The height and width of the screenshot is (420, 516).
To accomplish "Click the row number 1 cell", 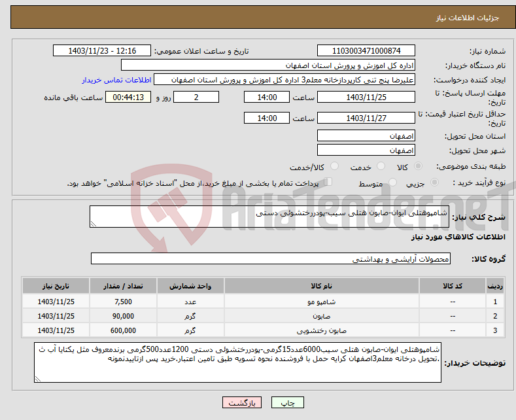I will (x=495, y=302).
